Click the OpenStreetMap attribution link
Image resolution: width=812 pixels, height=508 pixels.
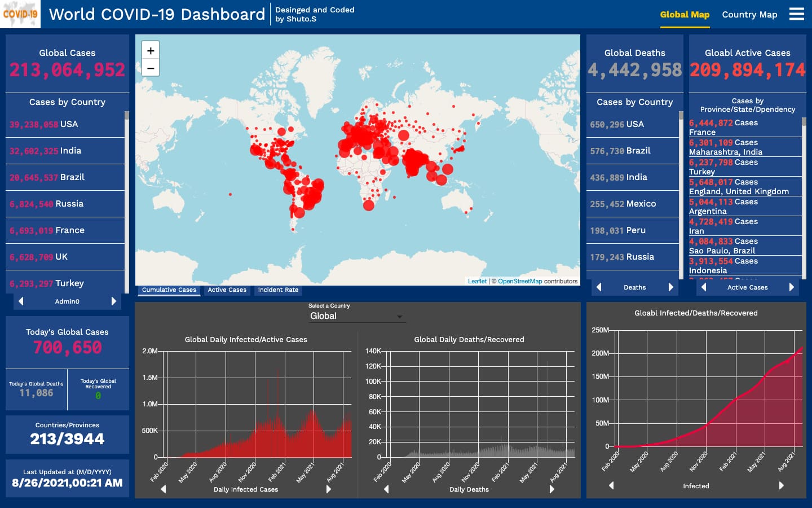[x=519, y=281]
